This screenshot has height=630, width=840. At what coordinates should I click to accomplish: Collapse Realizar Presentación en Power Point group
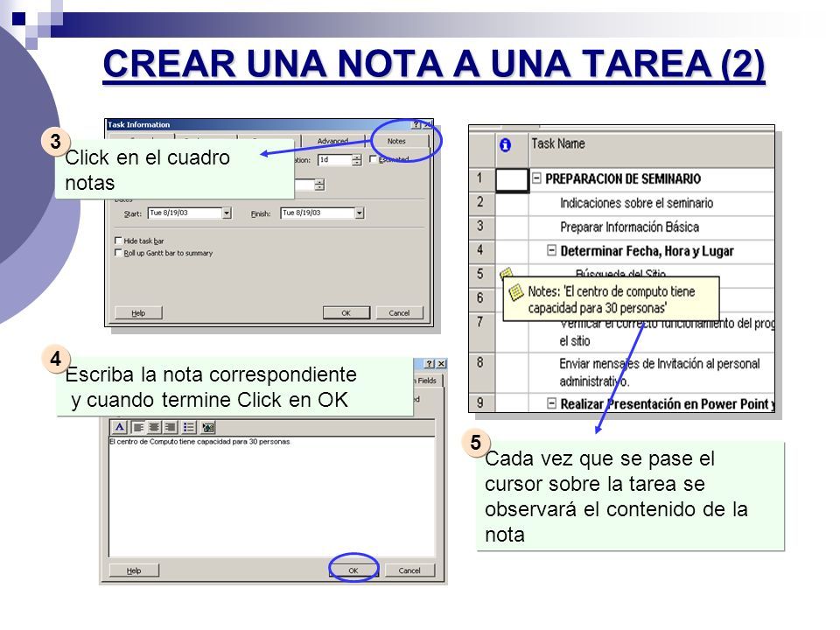(551, 402)
